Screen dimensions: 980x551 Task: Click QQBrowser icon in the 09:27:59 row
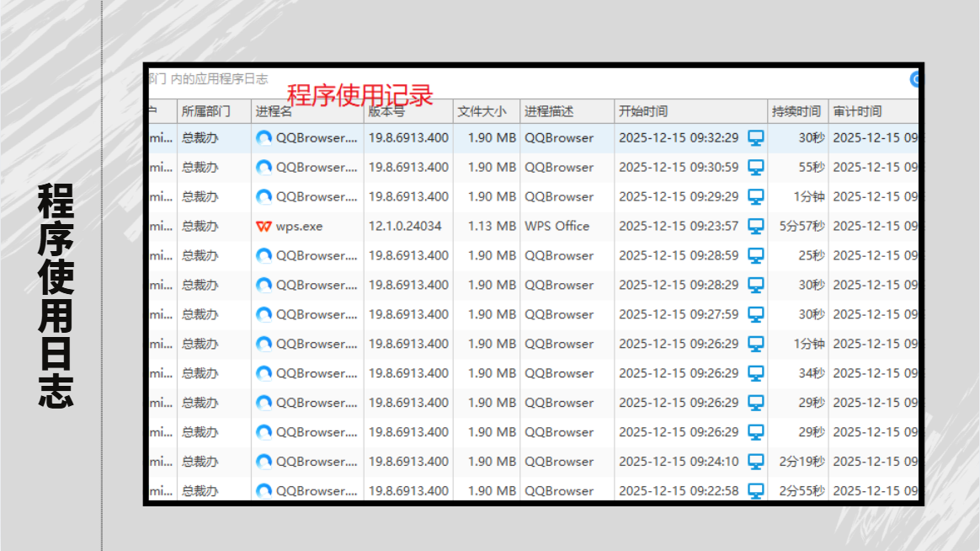pos(264,314)
